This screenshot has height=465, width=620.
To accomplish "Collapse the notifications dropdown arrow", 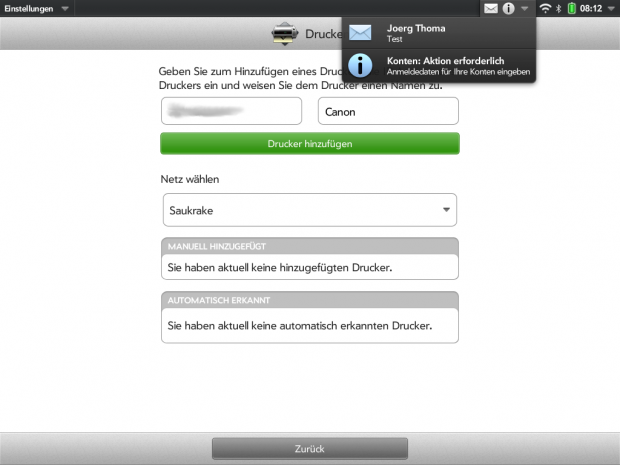I will 525,8.
